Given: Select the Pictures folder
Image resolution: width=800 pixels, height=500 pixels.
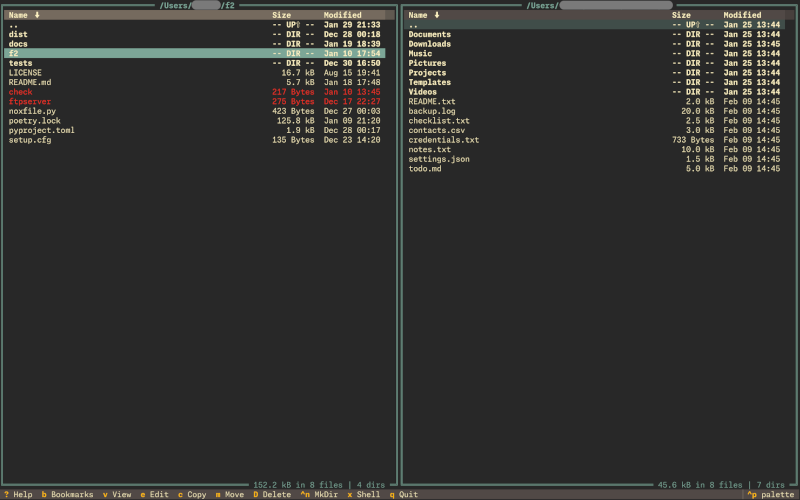Looking at the screenshot, I should (x=594, y=63).
